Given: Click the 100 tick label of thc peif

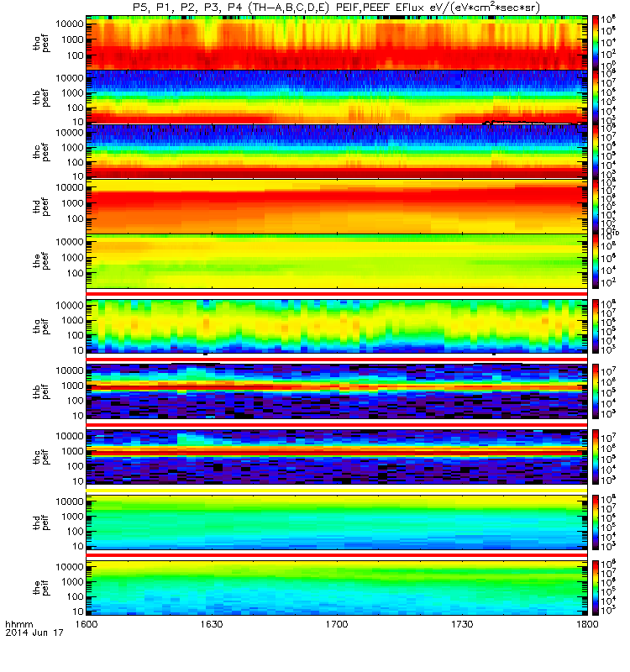Looking at the screenshot, I should tap(75, 466).
